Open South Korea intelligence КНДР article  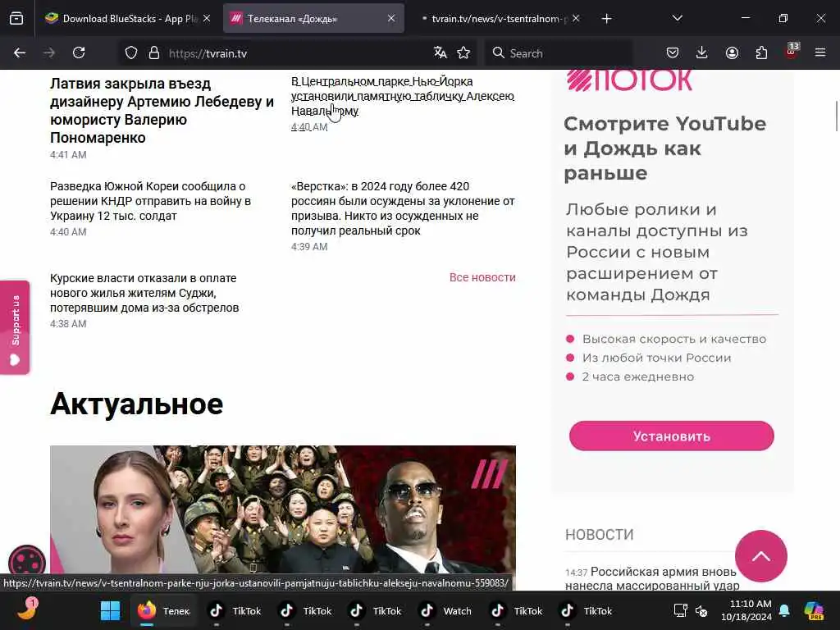151,201
